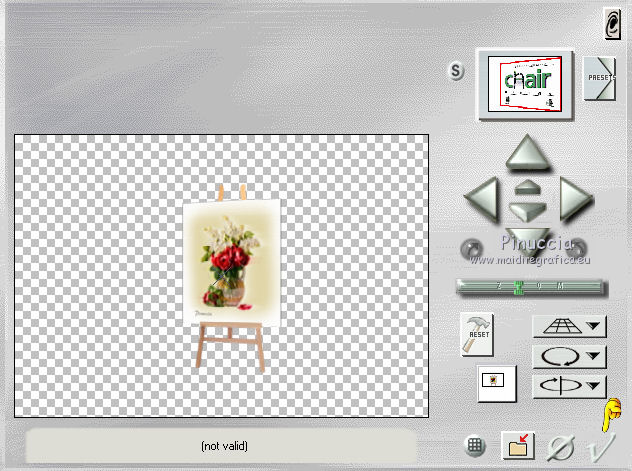Click the easel painting in preview canvas
Image resolution: width=632 pixels, height=471 pixels.
[232, 276]
